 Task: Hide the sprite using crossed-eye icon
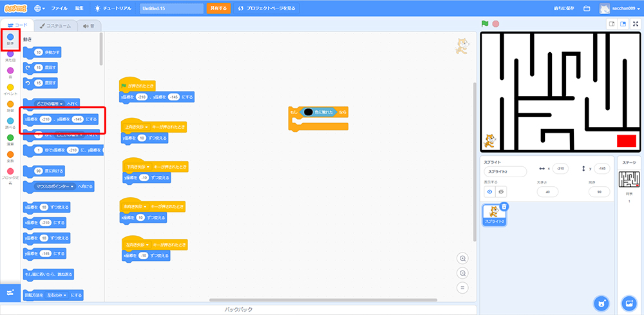[501, 191]
